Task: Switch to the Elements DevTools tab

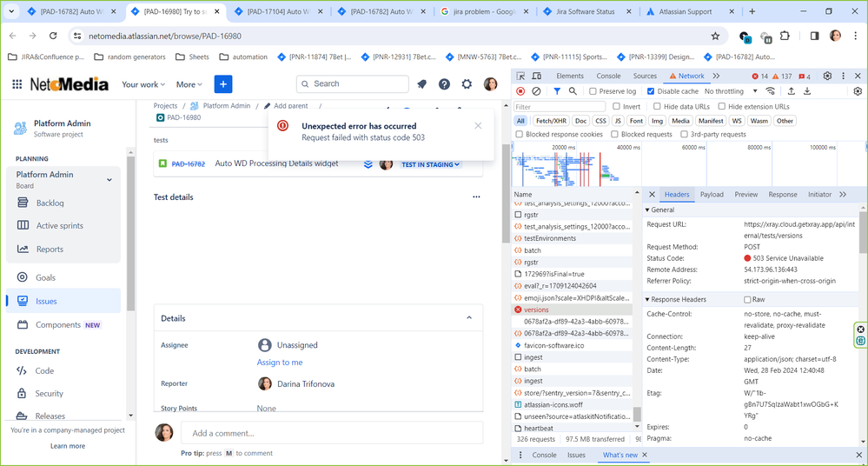Action: [570, 76]
